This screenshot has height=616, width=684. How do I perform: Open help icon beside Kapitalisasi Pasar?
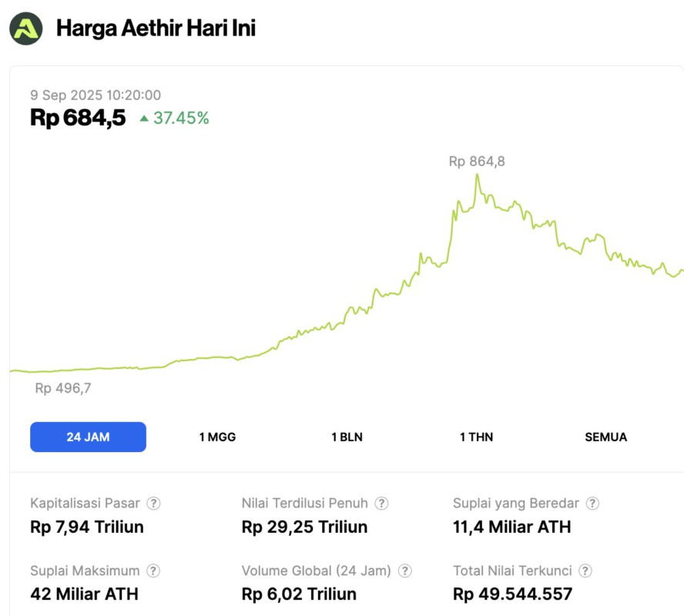pyautogui.click(x=154, y=504)
